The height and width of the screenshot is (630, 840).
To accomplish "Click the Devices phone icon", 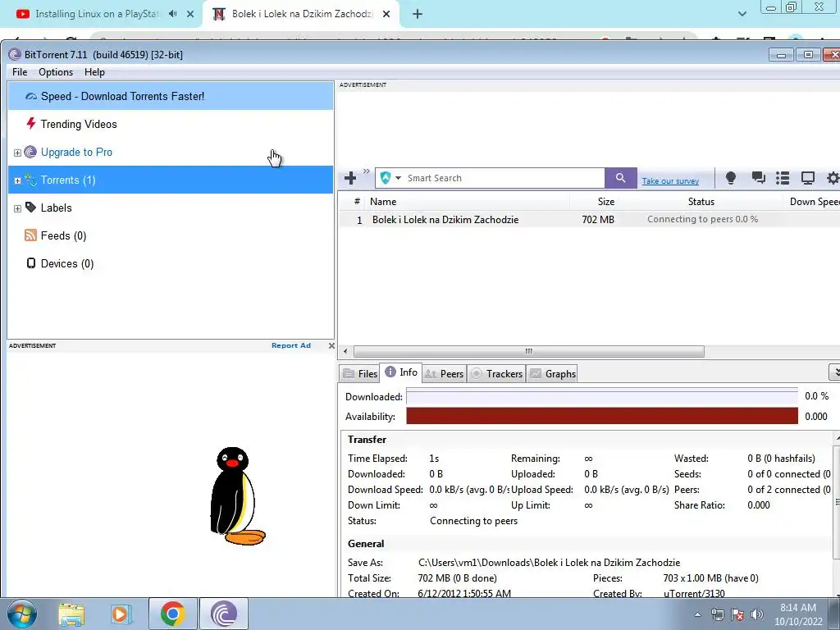I will 31,263.
